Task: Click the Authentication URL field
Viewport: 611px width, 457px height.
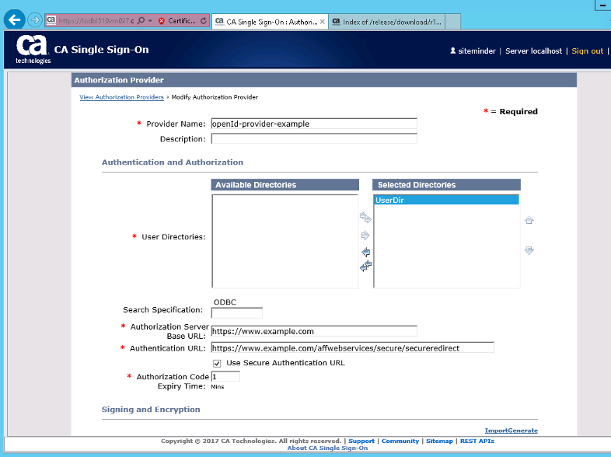Action: coord(353,348)
